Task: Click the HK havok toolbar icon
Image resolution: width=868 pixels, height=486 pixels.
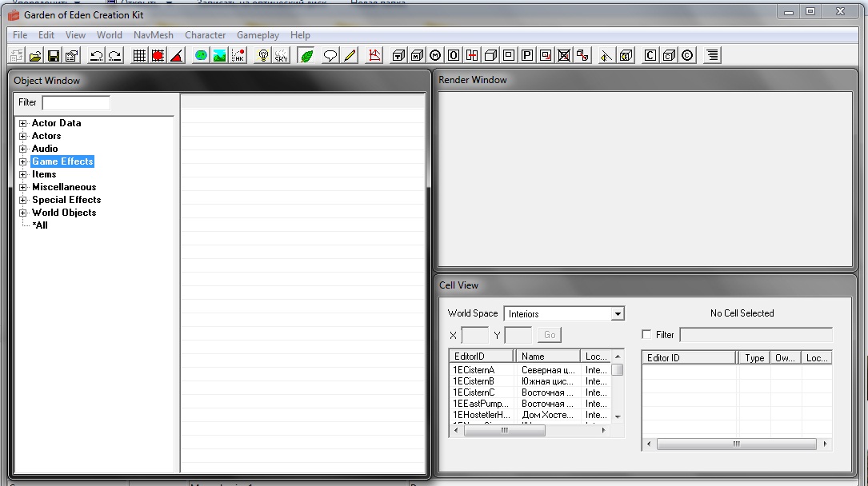Action: (x=238, y=55)
